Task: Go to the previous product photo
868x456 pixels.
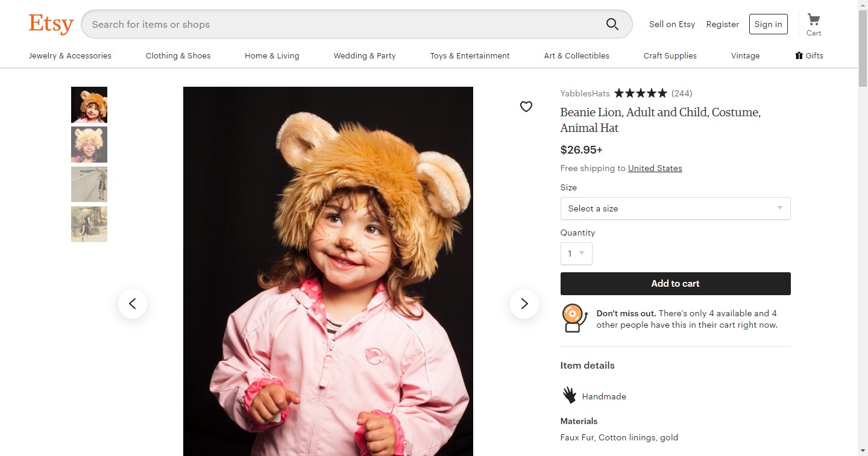Action: (x=133, y=304)
